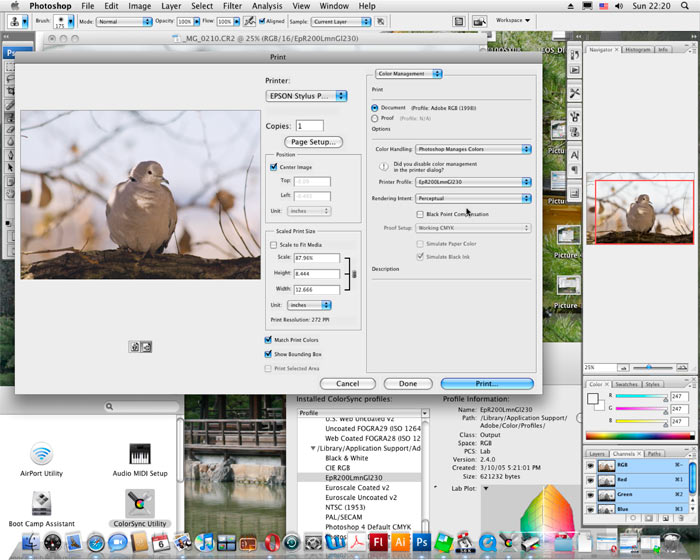This screenshot has width=700, height=560.
Task: Select the Path Selection arrow tool
Action: pyautogui.click(x=9, y=168)
